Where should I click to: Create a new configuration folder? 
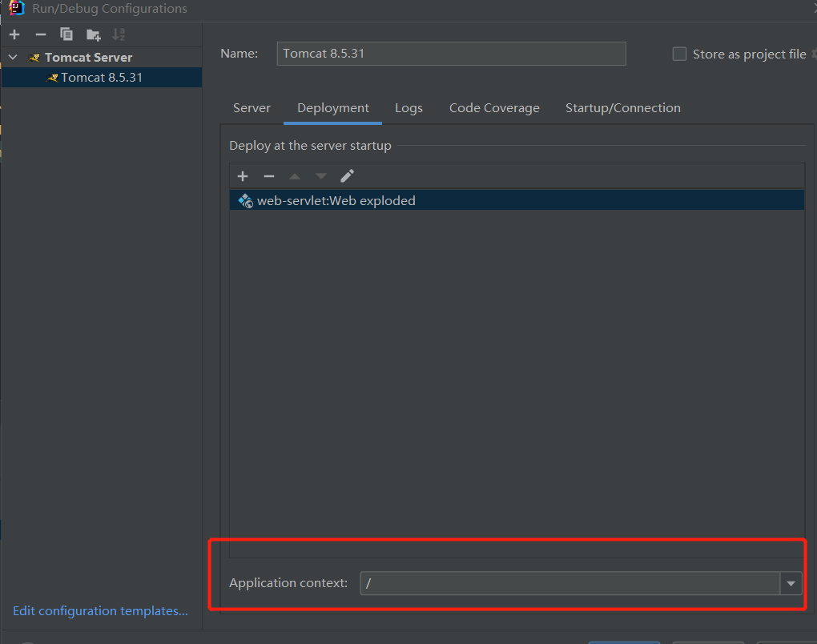[93, 35]
